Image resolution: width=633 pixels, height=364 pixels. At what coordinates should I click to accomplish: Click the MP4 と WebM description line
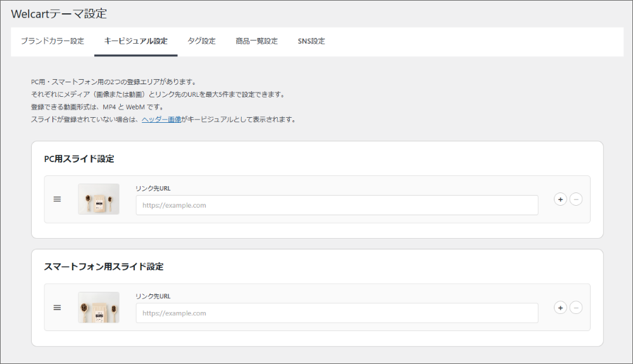[x=97, y=107]
